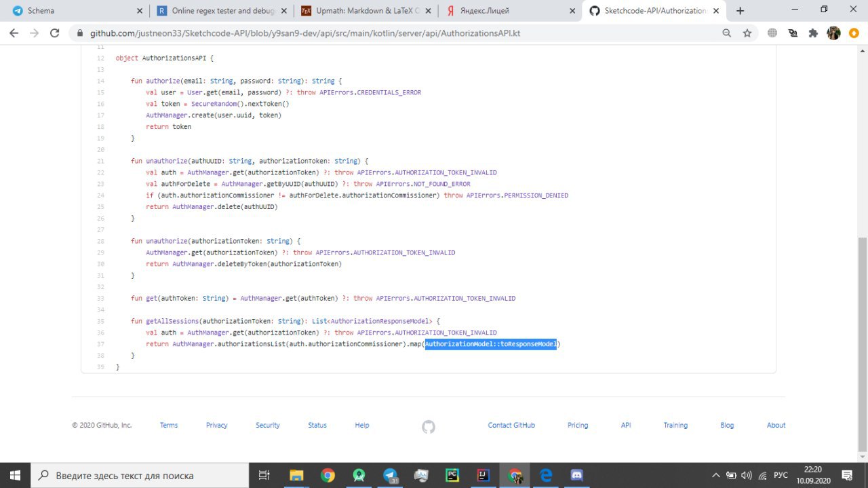Open File Explorer from the taskbar
Image resolution: width=868 pixels, height=488 pixels.
click(x=296, y=475)
